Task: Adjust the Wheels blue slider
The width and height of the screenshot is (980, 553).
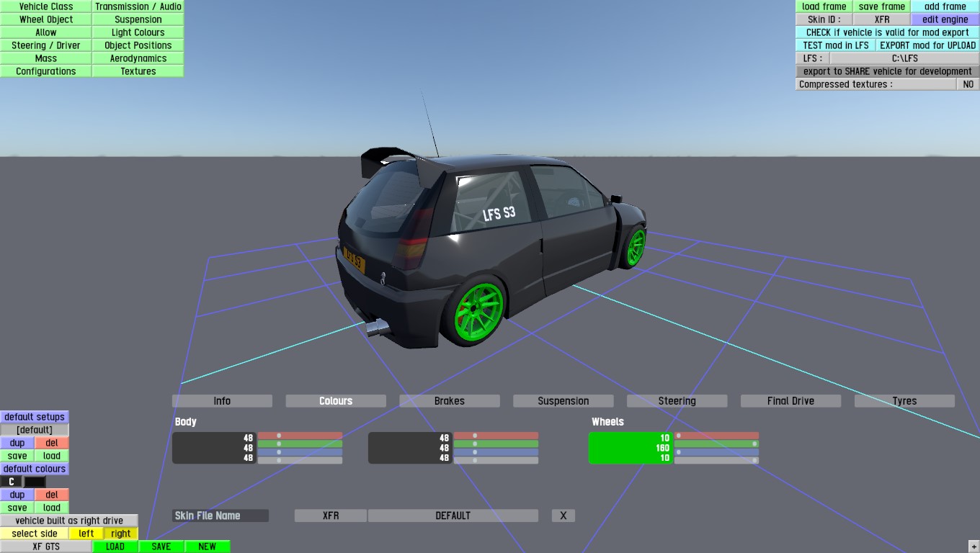Action: 716,452
